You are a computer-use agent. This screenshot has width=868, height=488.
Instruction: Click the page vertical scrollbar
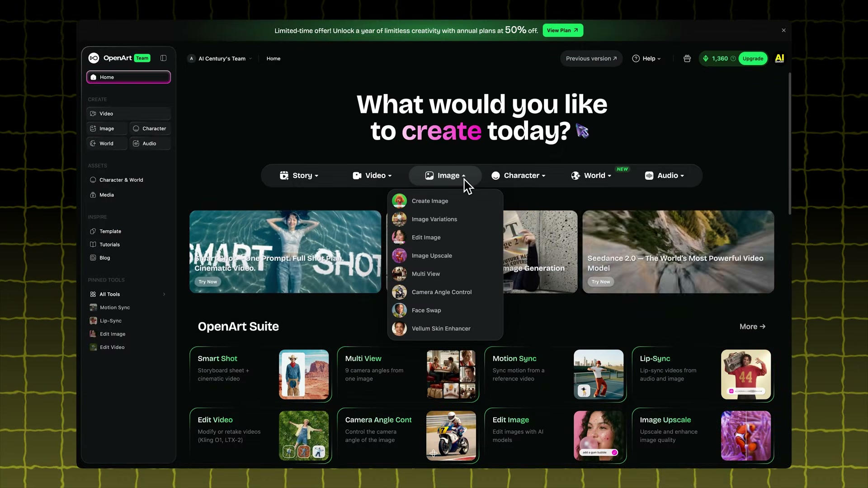[790, 144]
